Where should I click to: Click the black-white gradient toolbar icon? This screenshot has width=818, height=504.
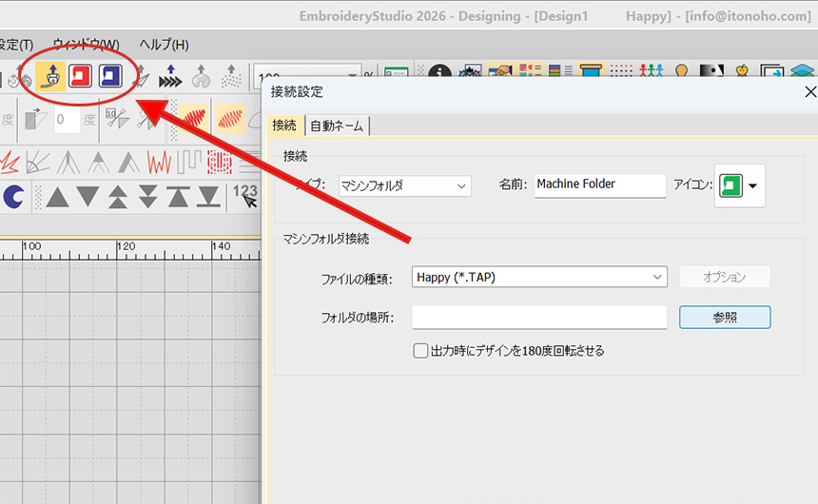(711, 71)
